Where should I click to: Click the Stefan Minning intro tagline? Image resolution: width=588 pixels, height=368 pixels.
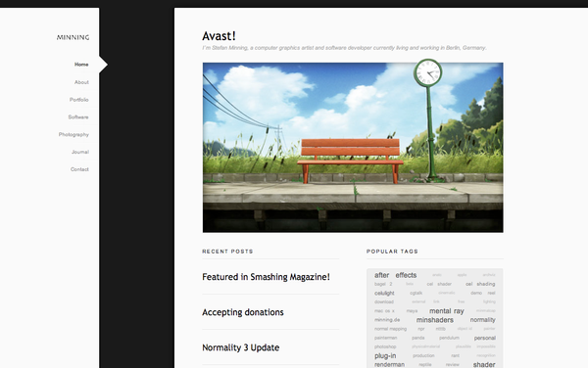click(344, 48)
